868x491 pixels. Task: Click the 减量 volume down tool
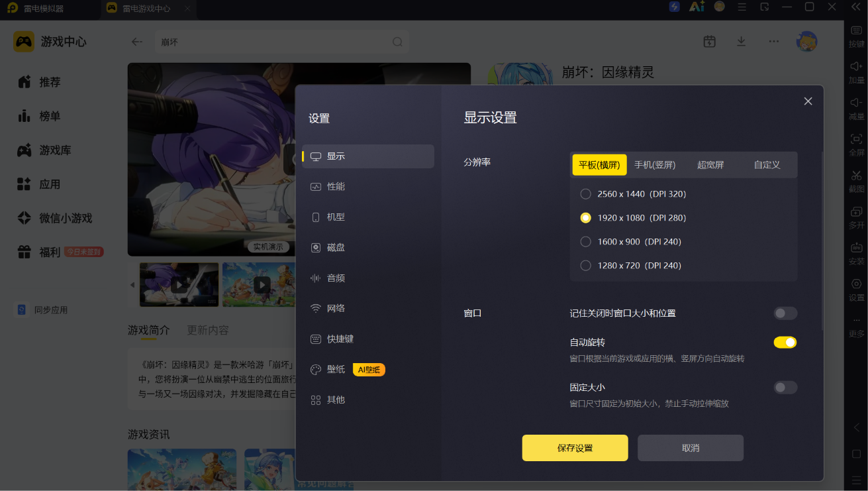click(857, 109)
